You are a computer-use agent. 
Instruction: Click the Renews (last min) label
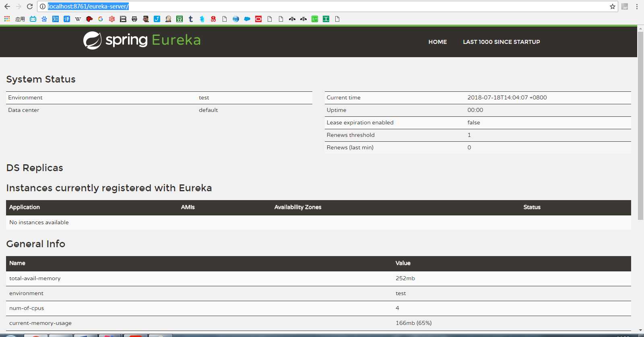tap(350, 147)
